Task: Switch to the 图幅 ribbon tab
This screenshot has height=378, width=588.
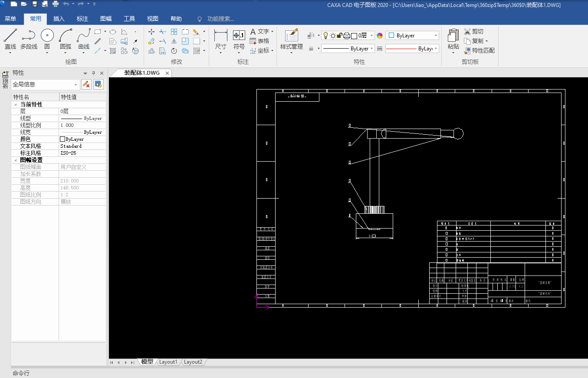Action: (106, 19)
